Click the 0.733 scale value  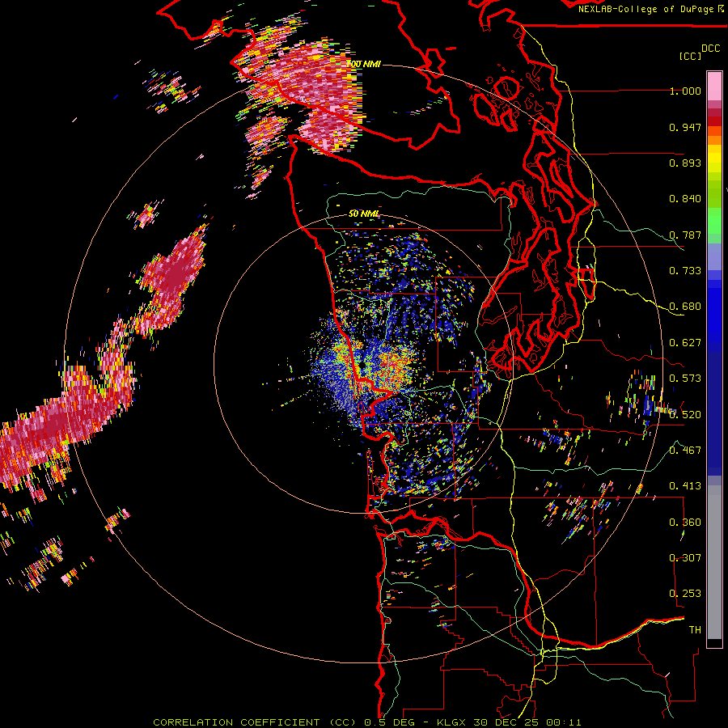click(x=685, y=271)
